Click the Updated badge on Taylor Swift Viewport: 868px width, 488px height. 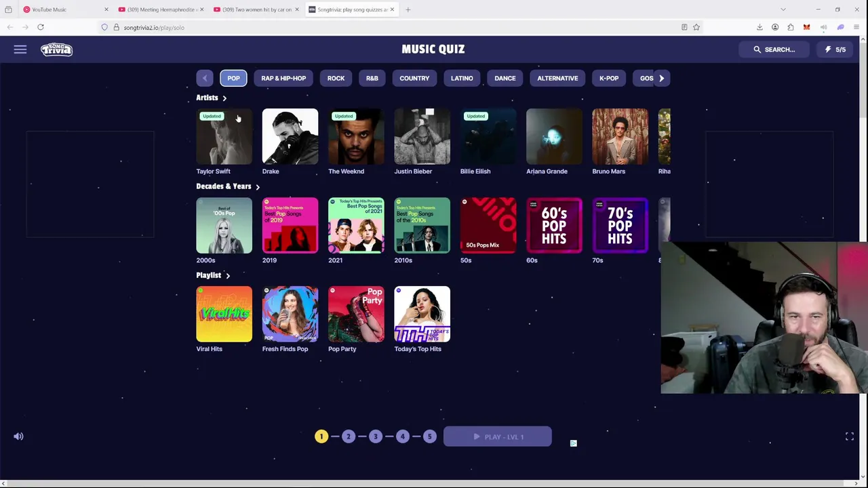tap(212, 116)
